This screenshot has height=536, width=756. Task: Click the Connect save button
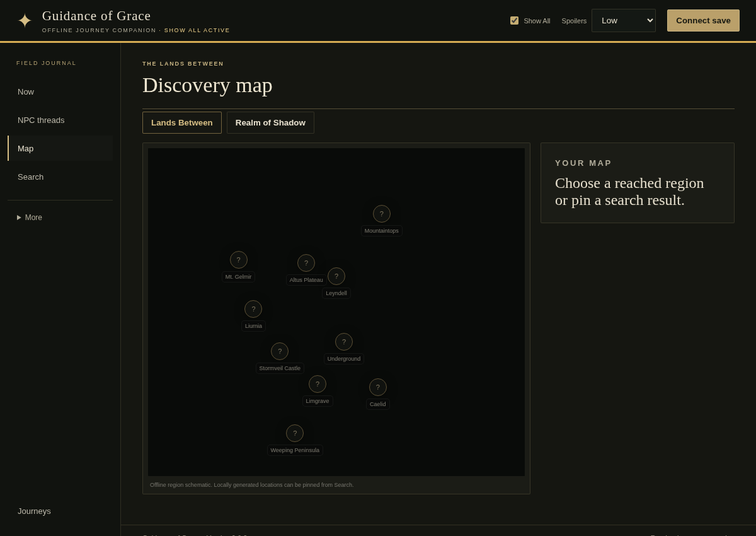703,20
